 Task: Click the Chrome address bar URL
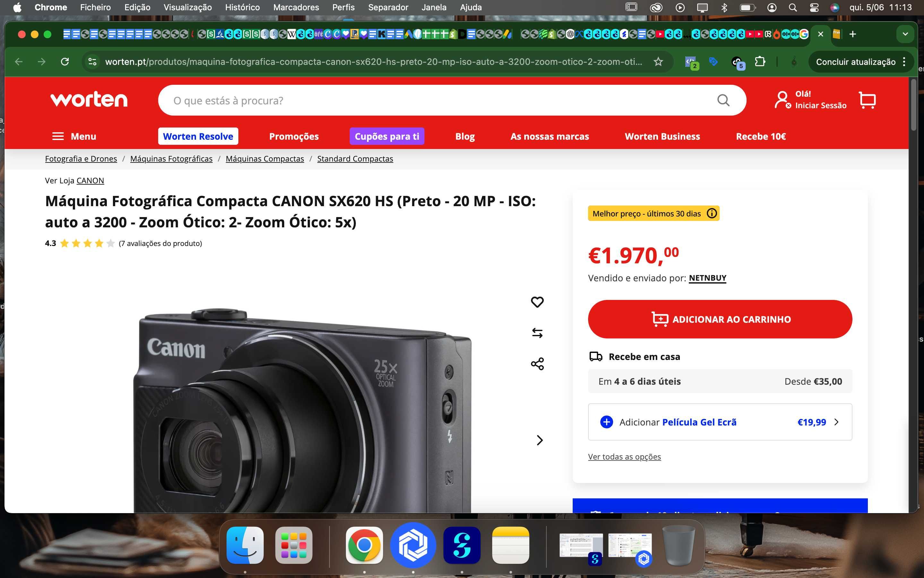click(373, 62)
